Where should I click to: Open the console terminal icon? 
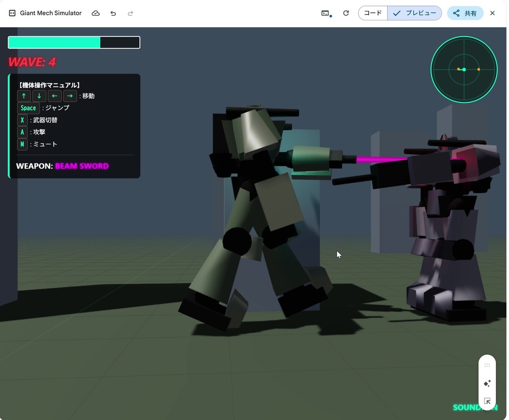326,13
